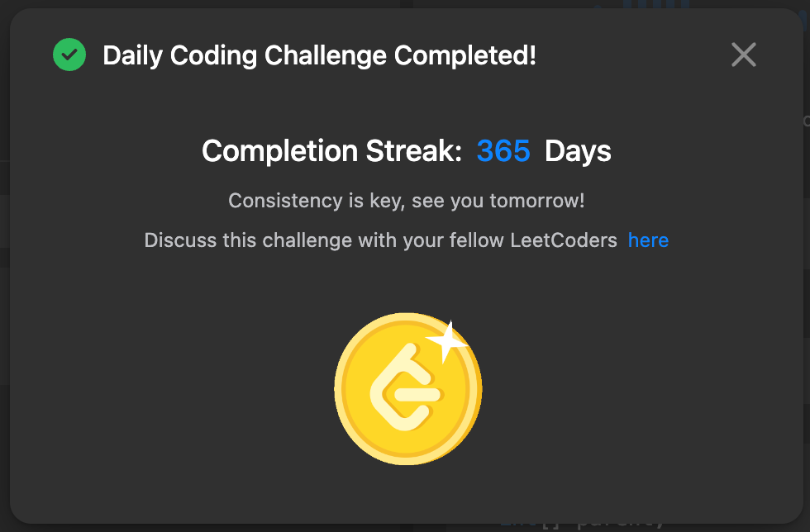Viewport: 810px width, 532px height.
Task: Click the Daily Coding Challenge Completed title
Action: coord(319,55)
